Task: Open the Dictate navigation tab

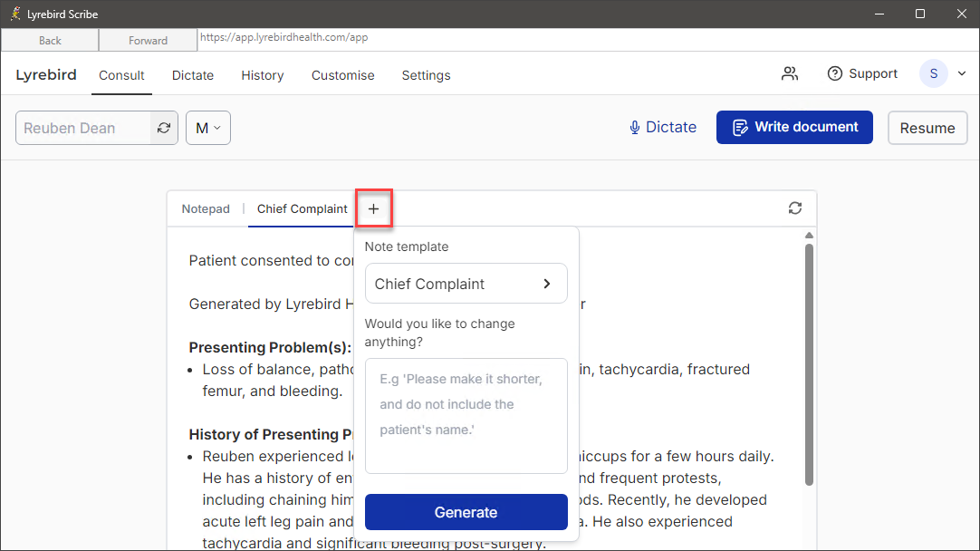Action: click(x=193, y=75)
